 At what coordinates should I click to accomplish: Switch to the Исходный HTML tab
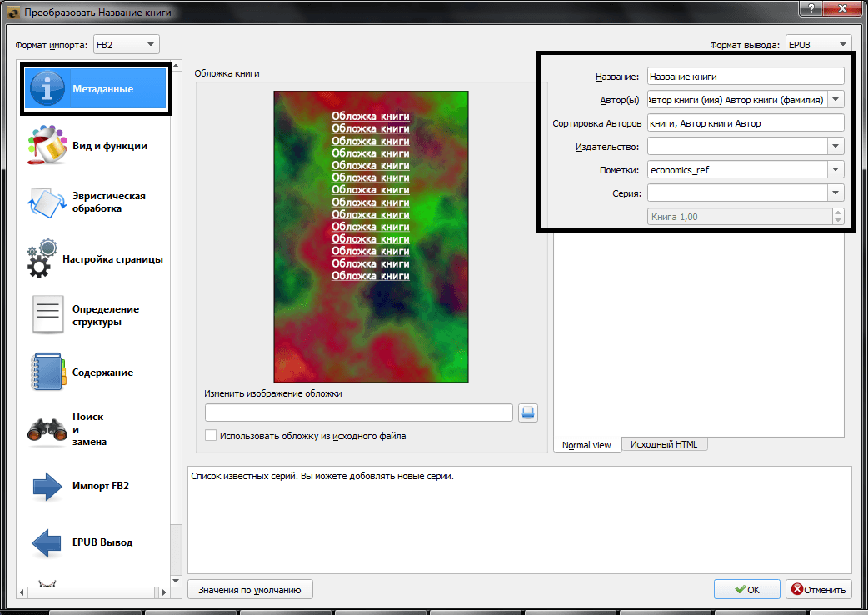tap(664, 444)
